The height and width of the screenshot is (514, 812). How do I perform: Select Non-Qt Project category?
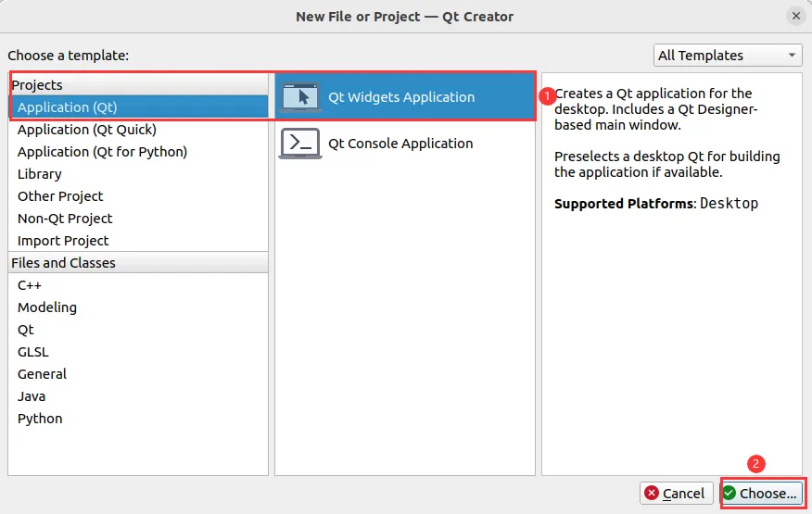coord(138,219)
